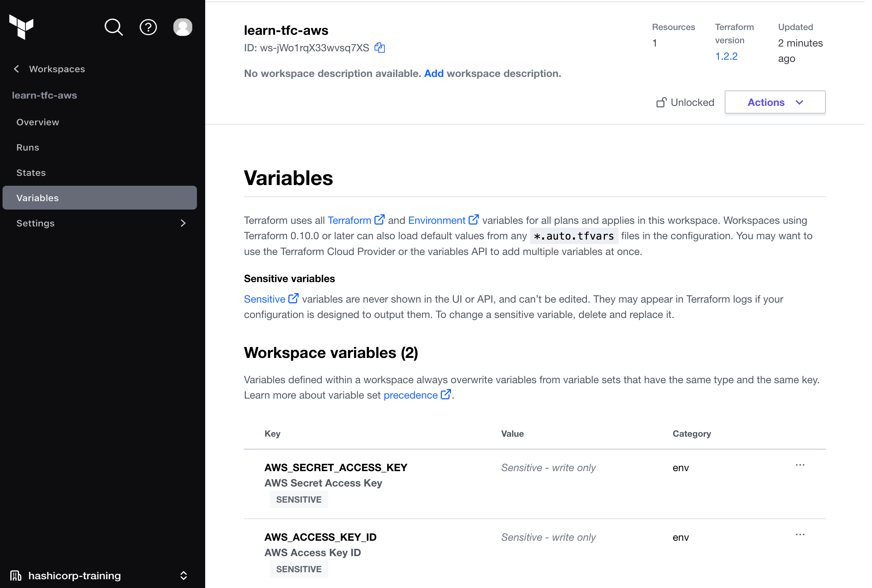Select the States sidebar item
This screenshot has width=872, height=588.
point(31,173)
